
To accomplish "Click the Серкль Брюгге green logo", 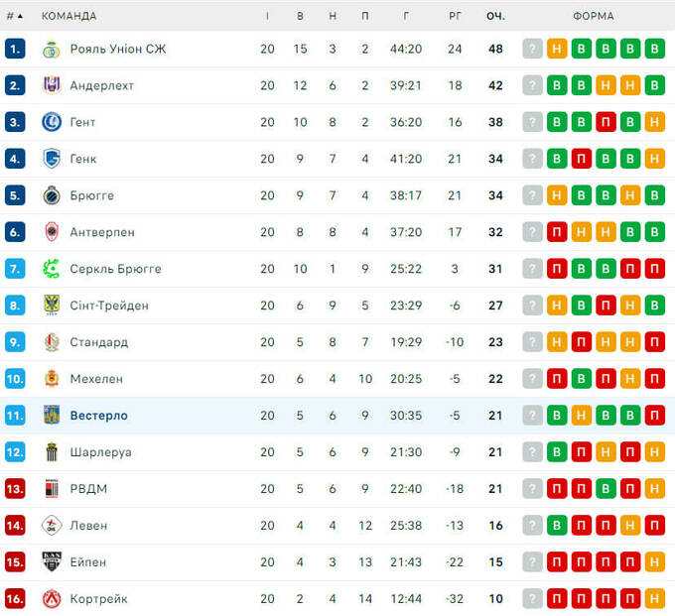I will point(52,269).
